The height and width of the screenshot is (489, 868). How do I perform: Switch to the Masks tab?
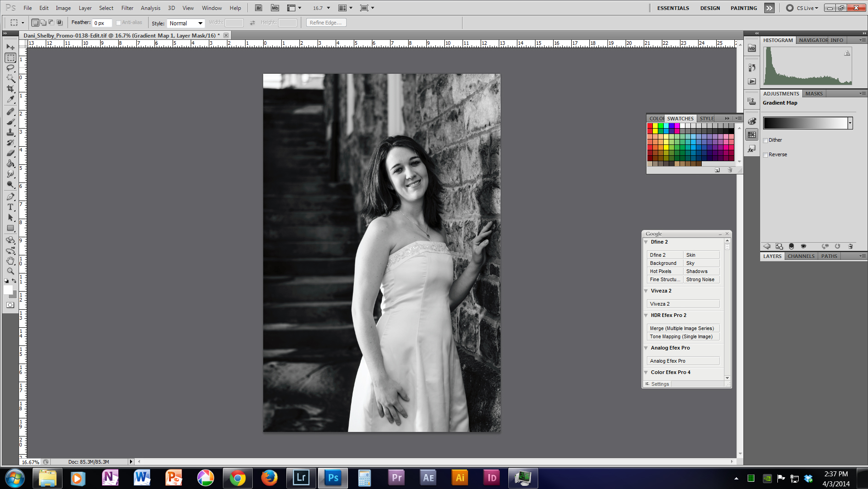[x=814, y=94]
